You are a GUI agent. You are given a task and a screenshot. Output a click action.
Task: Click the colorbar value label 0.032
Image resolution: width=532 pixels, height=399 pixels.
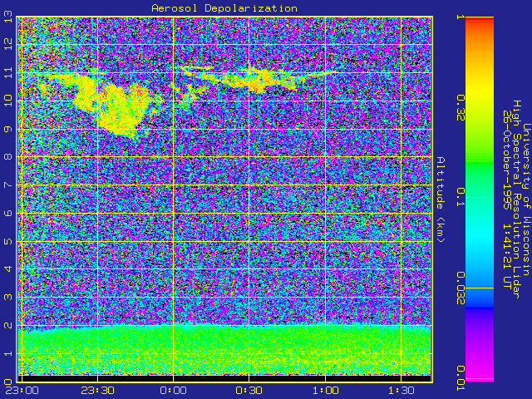(460, 288)
